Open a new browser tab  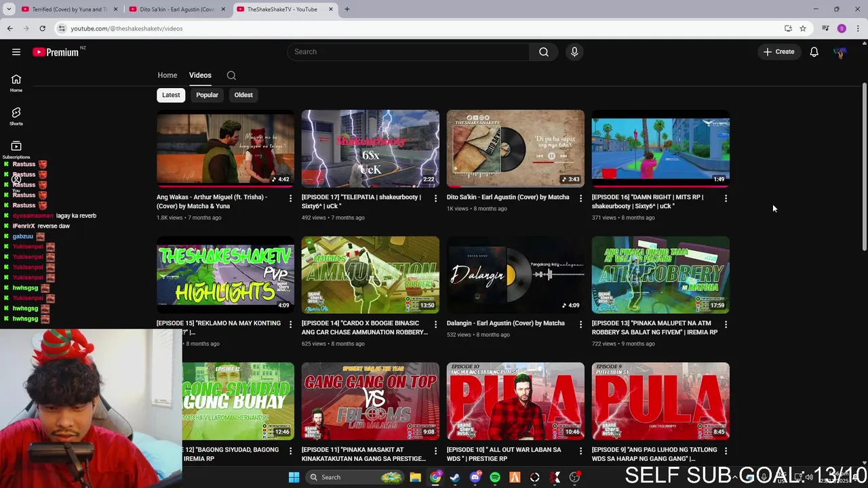[347, 9]
